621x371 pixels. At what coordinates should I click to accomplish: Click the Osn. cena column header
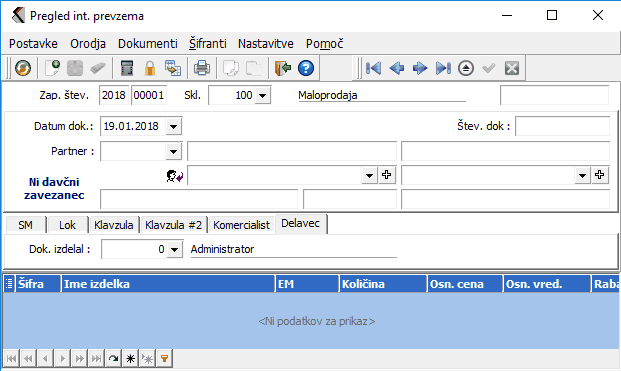(x=465, y=284)
